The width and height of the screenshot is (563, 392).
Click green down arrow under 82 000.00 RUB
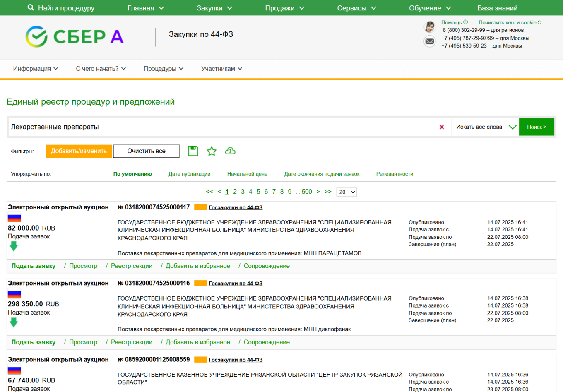coord(14,247)
